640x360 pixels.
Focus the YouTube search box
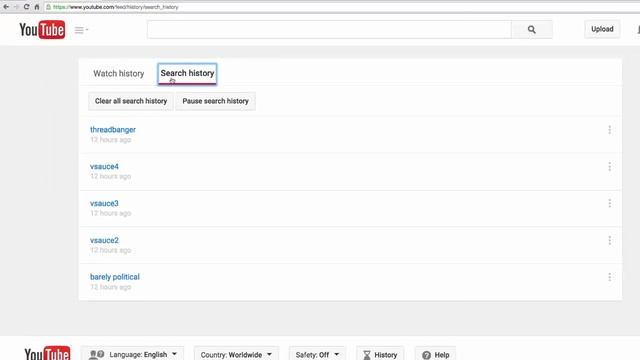click(329, 29)
